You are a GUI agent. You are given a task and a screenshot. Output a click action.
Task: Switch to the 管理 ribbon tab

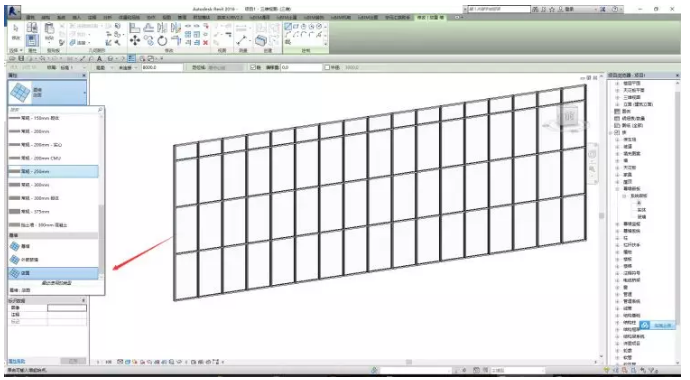(x=182, y=18)
